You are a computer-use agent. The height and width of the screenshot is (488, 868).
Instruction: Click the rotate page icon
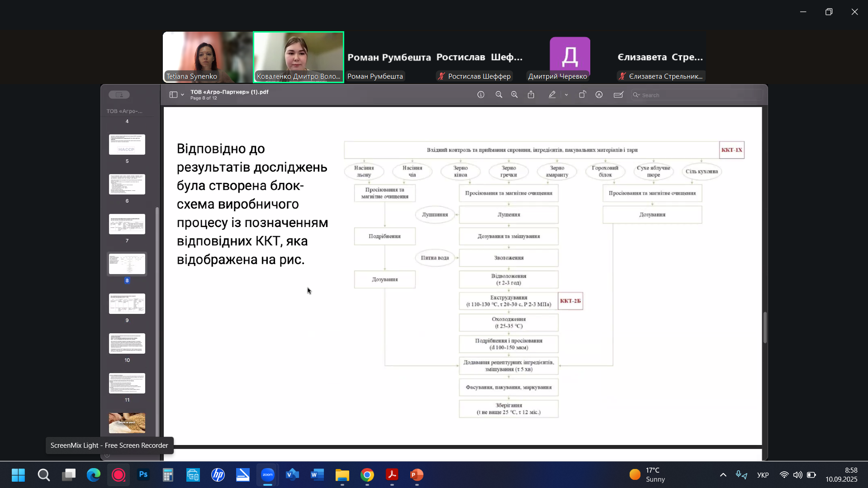(x=582, y=95)
